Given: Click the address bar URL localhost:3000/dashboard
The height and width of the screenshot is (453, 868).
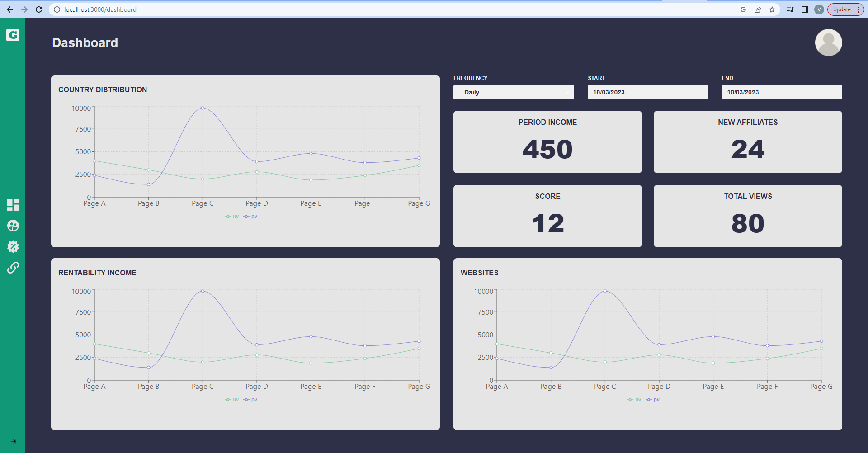Looking at the screenshot, I should pyautogui.click(x=100, y=9).
